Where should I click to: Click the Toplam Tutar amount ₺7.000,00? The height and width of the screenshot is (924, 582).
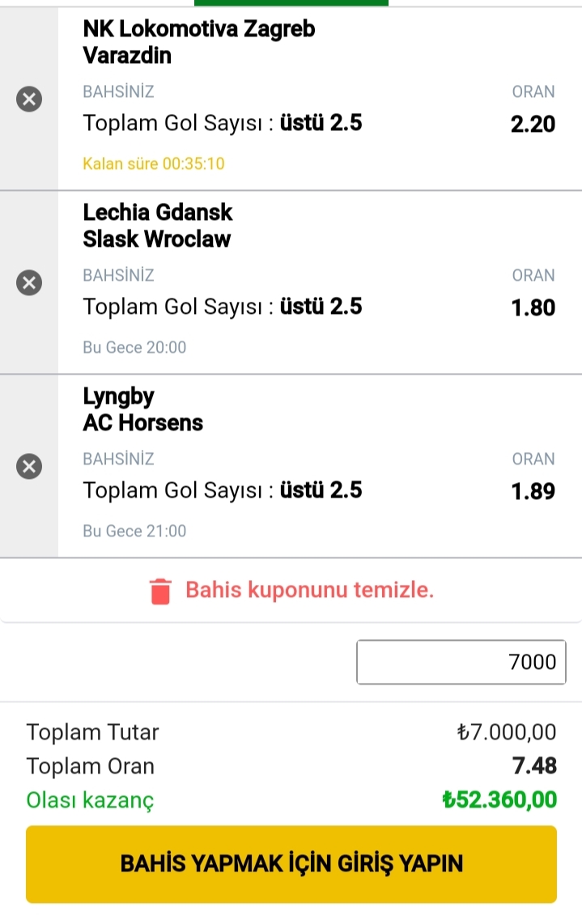pos(507,732)
